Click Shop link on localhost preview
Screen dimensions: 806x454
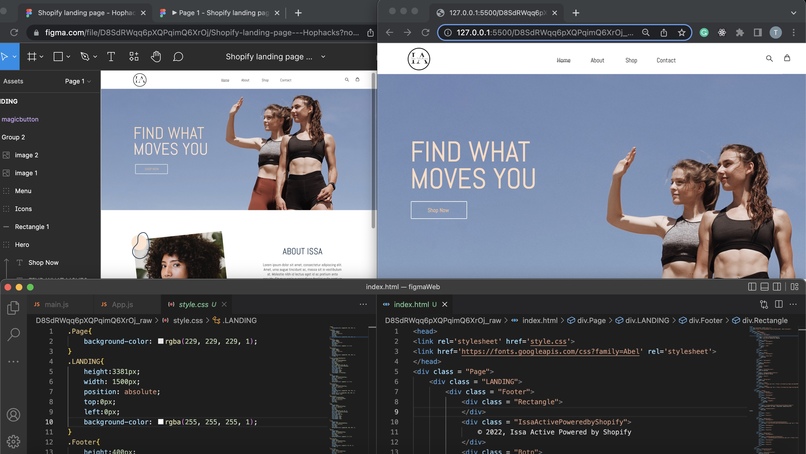pyautogui.click(x=631, y=60)
